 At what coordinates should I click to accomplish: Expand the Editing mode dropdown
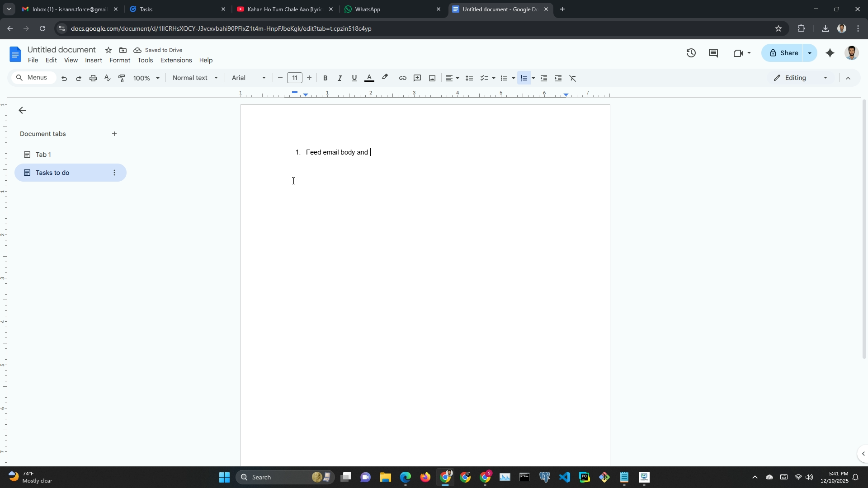(x=801, y=78)
